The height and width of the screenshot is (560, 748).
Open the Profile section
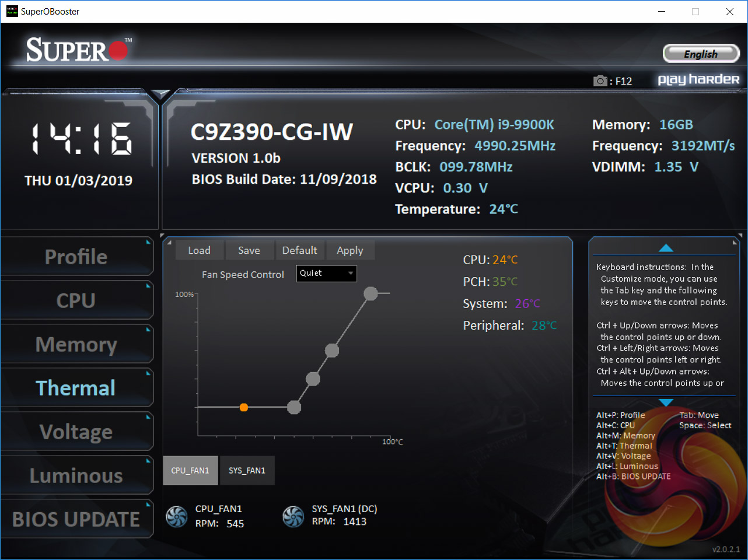tap(76, 257)
